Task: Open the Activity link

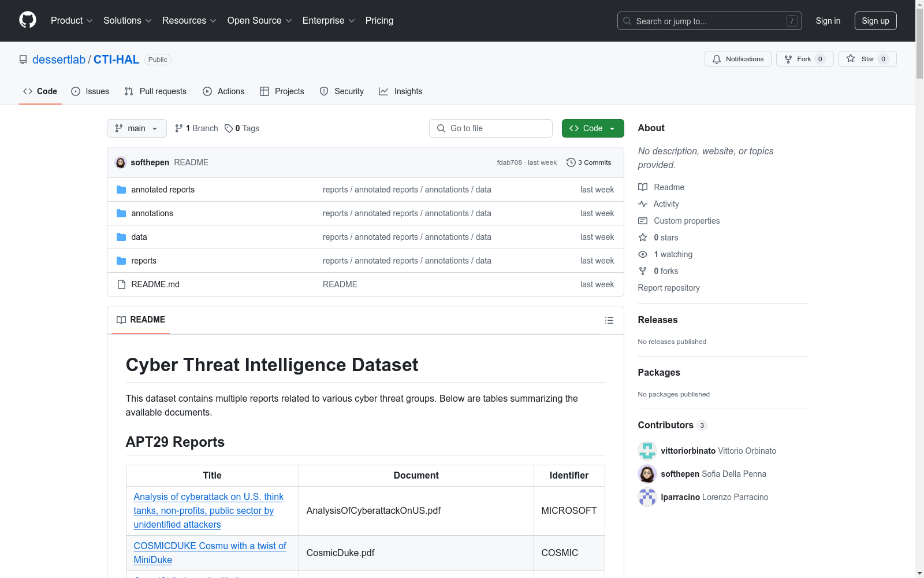Action: click(x=659, y=204)
